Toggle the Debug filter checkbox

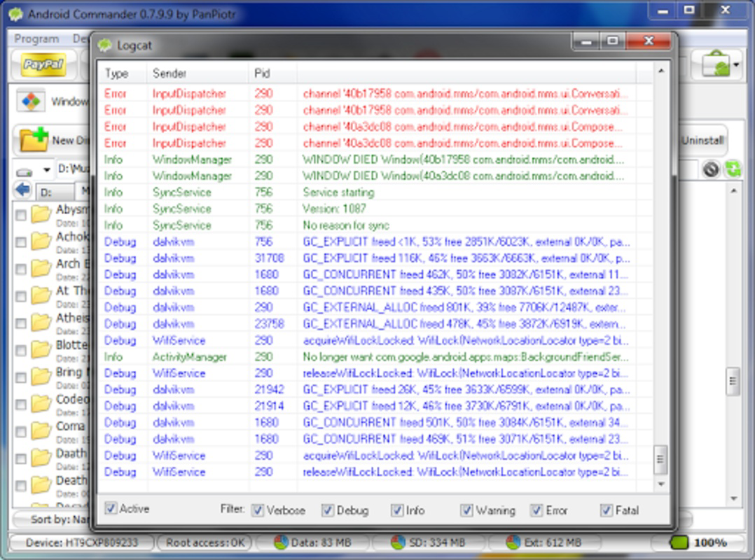click(328, 510)
